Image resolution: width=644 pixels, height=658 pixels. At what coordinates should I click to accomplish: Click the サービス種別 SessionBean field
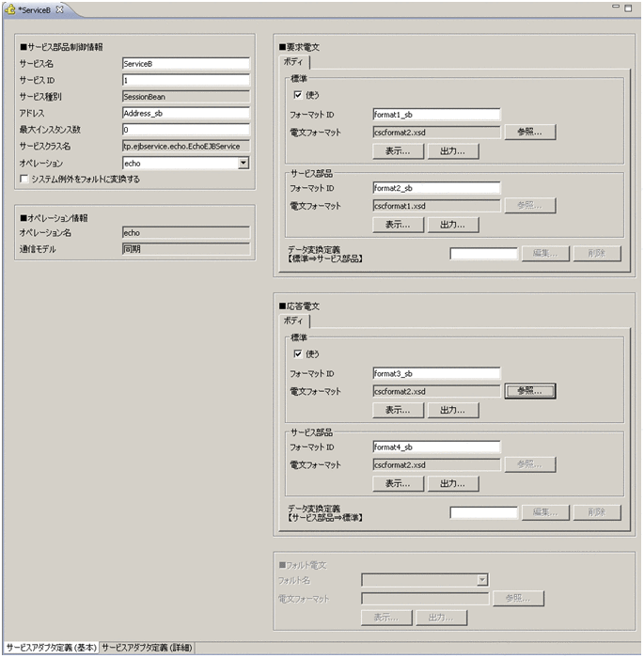186,97
